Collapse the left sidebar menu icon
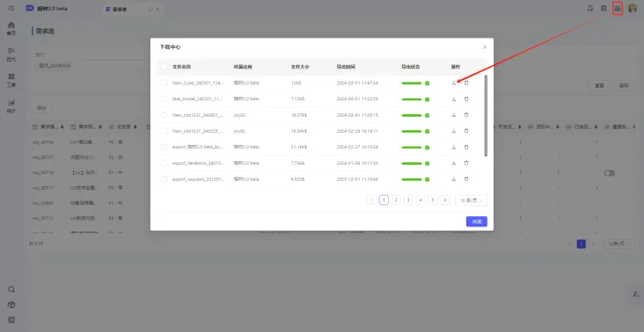This screenshot has height=332, width=644. click(11, 9)
